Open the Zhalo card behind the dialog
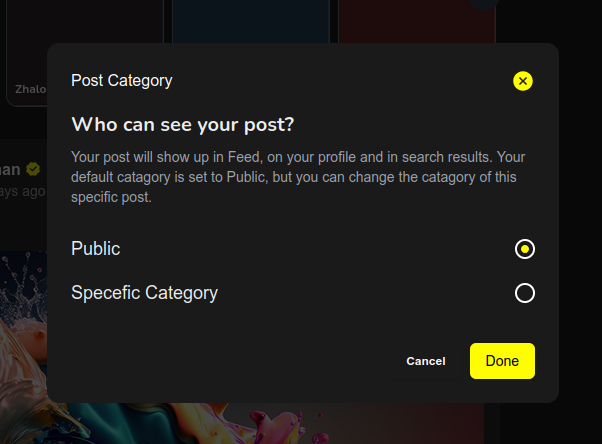This screenshot has width=602, height=444. tap(26, 54)
